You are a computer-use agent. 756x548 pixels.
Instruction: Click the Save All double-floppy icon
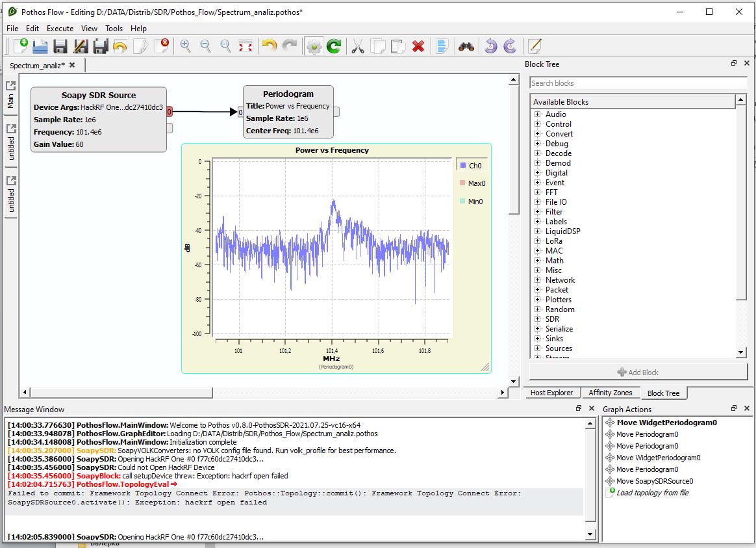pos(101,46)
